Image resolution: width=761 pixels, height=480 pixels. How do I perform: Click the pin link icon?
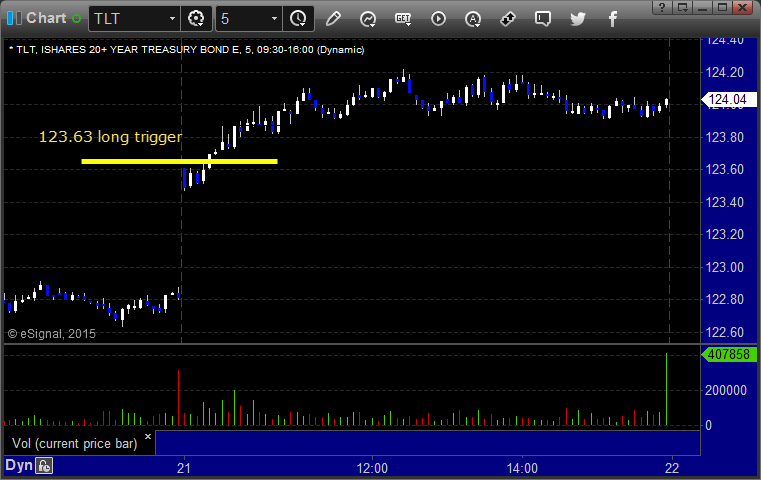(x=508, y=19)
